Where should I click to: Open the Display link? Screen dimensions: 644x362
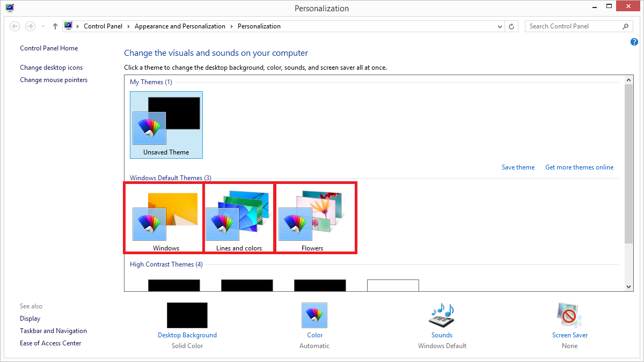30,319
